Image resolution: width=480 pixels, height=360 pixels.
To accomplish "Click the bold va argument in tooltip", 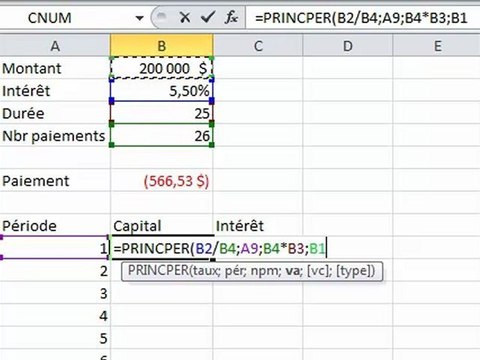I will (292, 270).
